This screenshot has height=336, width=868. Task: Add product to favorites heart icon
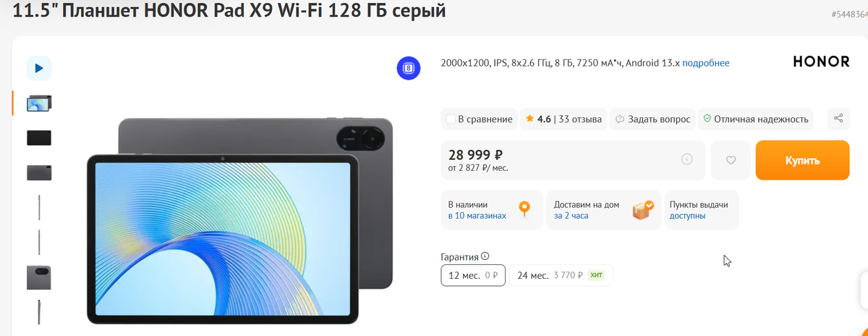(731, 160)
